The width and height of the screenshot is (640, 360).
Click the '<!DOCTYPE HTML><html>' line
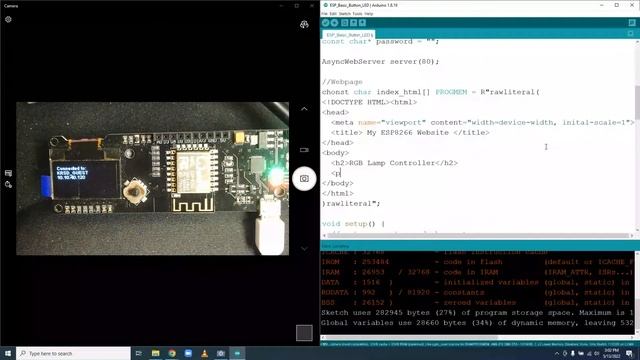click(369, 102)
